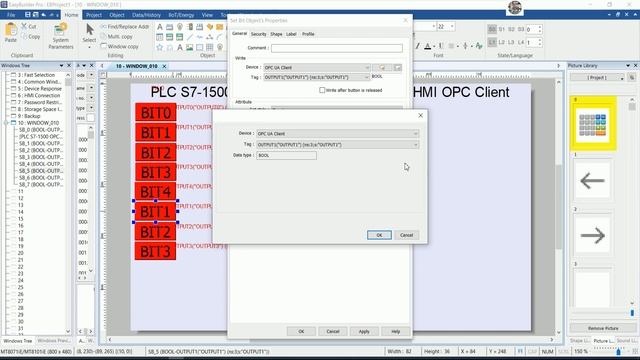Click the italic slash font icon
The image size is (640, 360).
point(417,46)
